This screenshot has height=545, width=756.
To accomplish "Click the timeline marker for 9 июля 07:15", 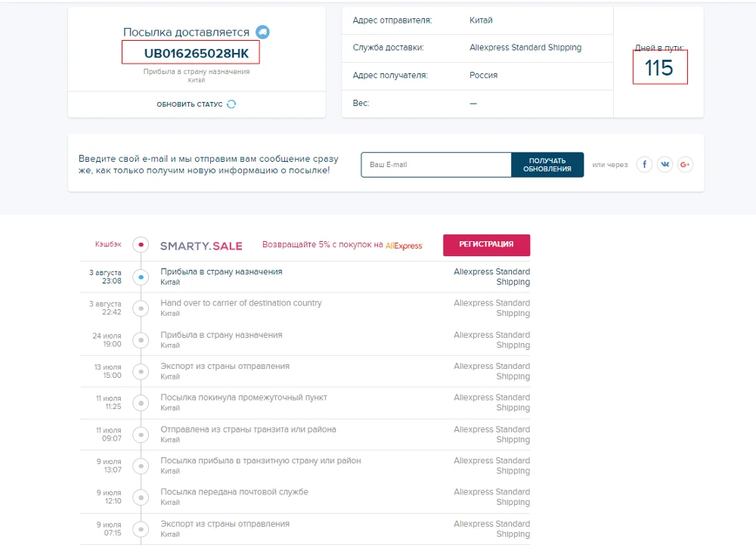I will (141, 529).
